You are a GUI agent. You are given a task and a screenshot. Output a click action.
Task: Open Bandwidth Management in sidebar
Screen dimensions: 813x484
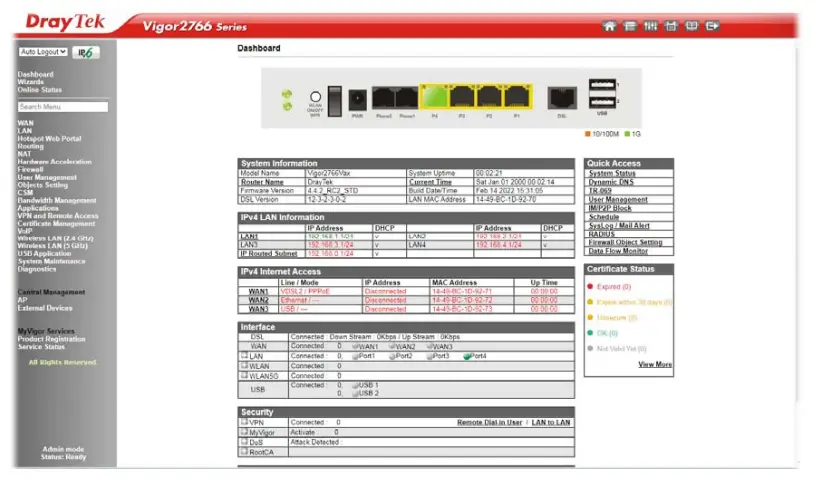57,200
